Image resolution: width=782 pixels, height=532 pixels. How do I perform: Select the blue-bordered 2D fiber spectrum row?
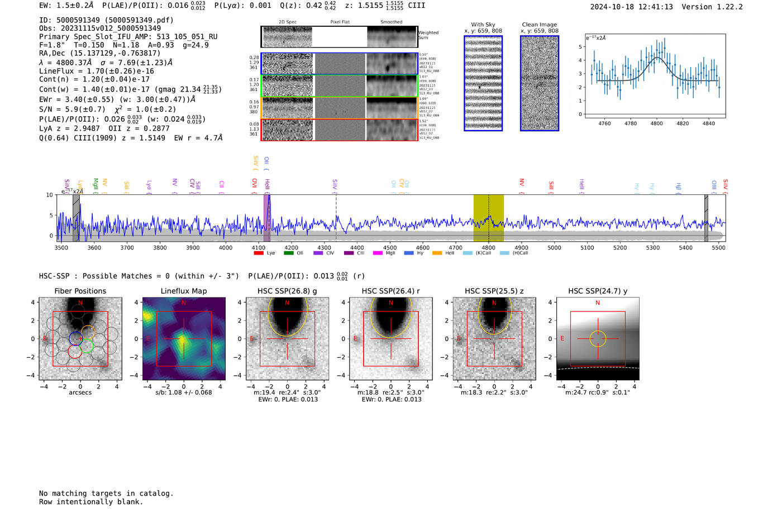tap(340, 64)
